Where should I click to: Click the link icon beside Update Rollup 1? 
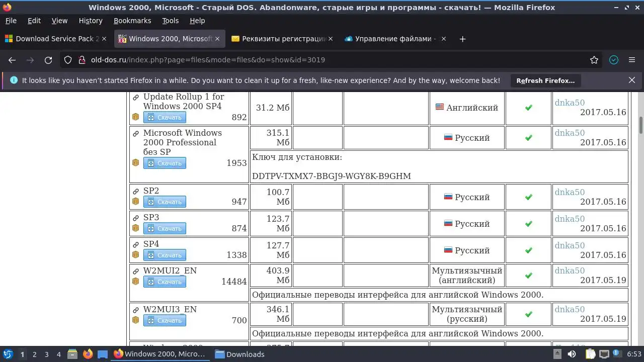(135, 98)
